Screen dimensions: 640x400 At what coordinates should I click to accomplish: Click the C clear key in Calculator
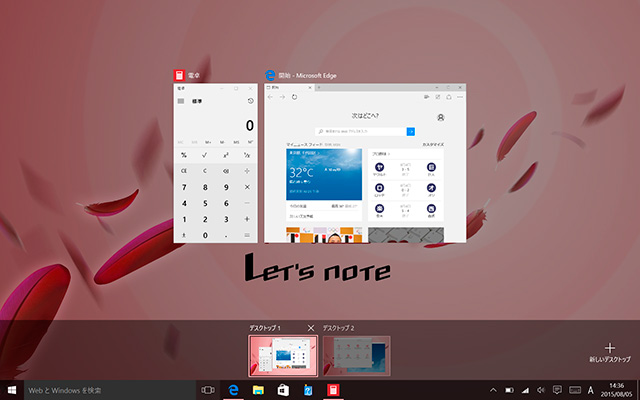pos(205,171)
